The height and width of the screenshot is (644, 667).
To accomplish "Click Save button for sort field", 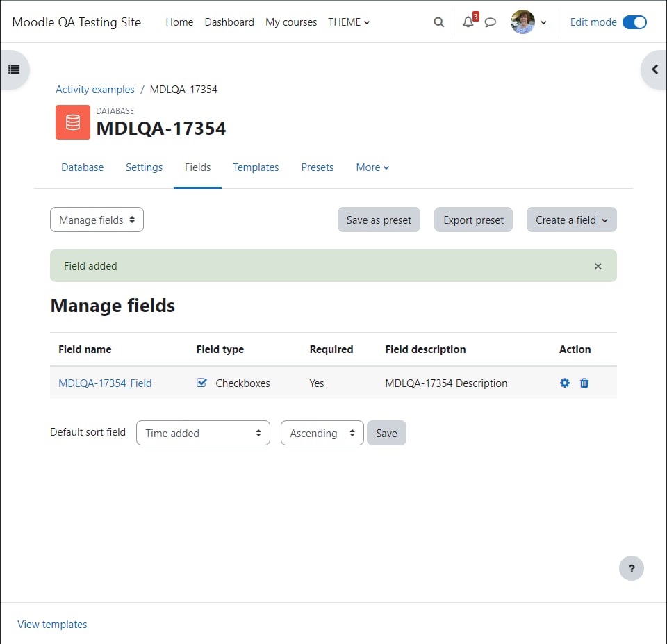I will 386,433.
